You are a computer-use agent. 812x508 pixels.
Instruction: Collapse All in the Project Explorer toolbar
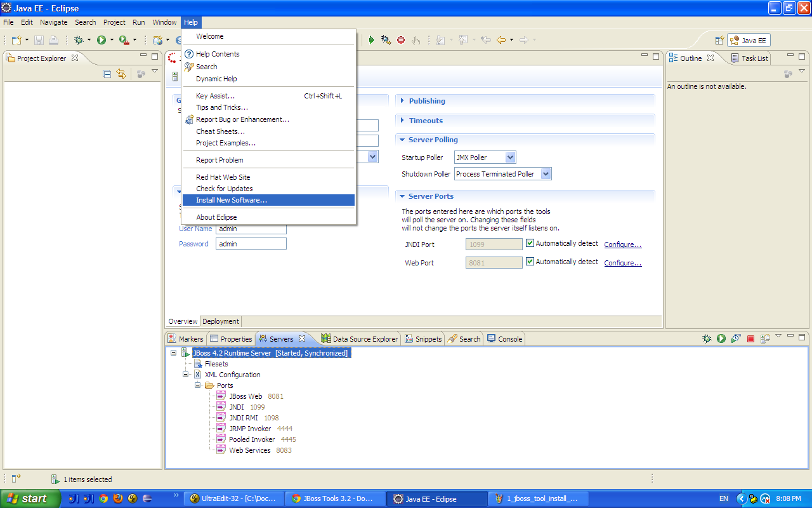(107, 74)
